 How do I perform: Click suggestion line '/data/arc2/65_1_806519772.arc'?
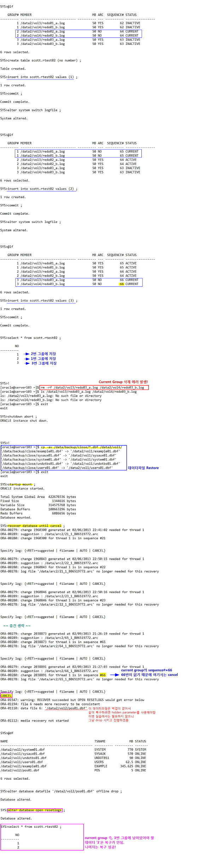click(49, 638)
